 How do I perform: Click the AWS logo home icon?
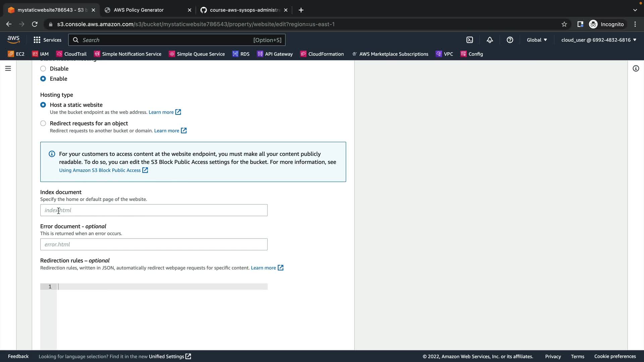[13, 40]
